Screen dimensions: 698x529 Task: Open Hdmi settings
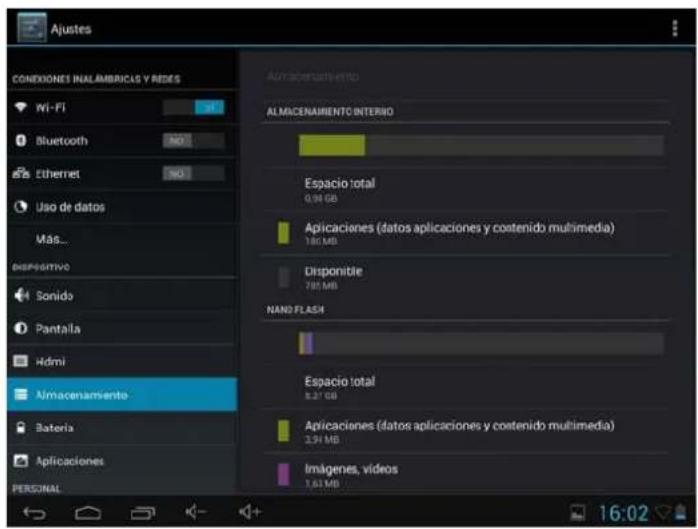click(x=122, y=361)
